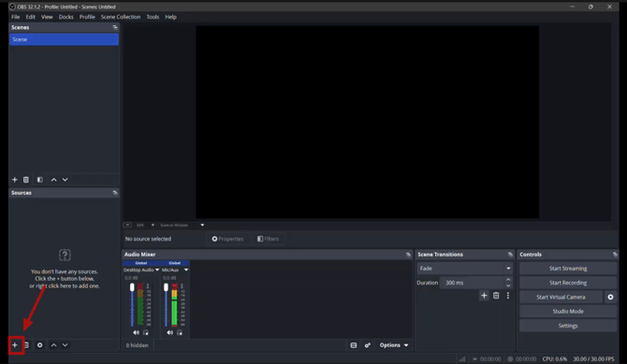
Task: Click the Filters button
Action: (268, 239)
